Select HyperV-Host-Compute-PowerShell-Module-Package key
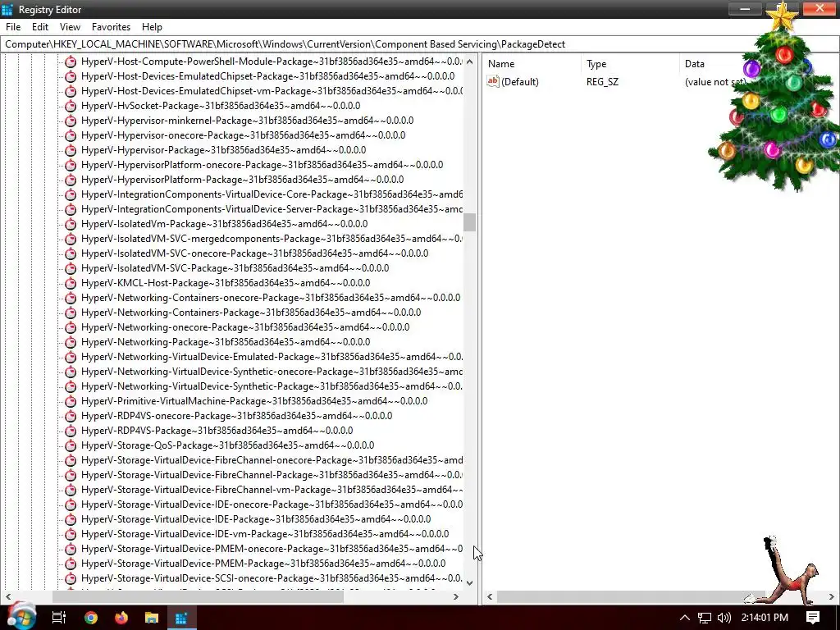840x630 pixels. [272, 62]
